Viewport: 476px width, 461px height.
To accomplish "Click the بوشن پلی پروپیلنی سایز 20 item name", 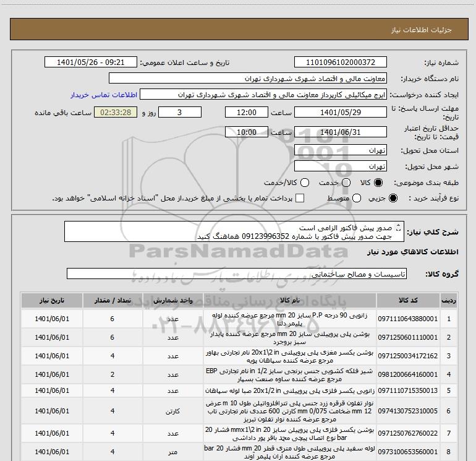I will 289,338.
